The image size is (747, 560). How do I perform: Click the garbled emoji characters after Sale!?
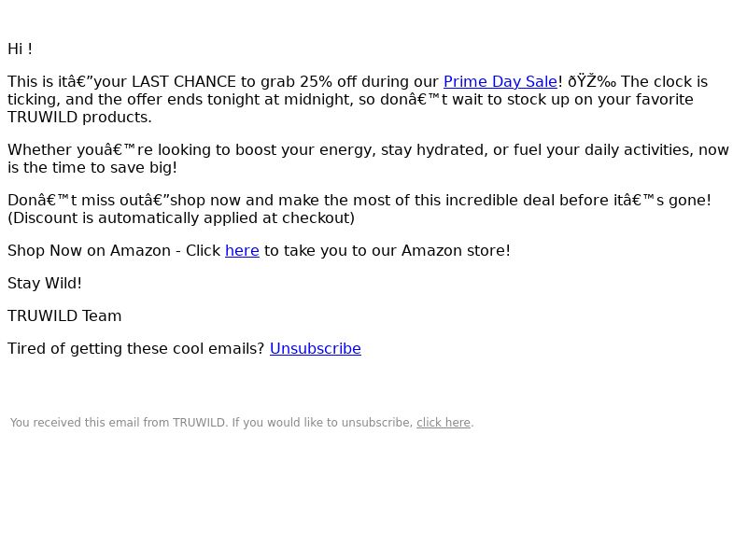click(592, 82)
